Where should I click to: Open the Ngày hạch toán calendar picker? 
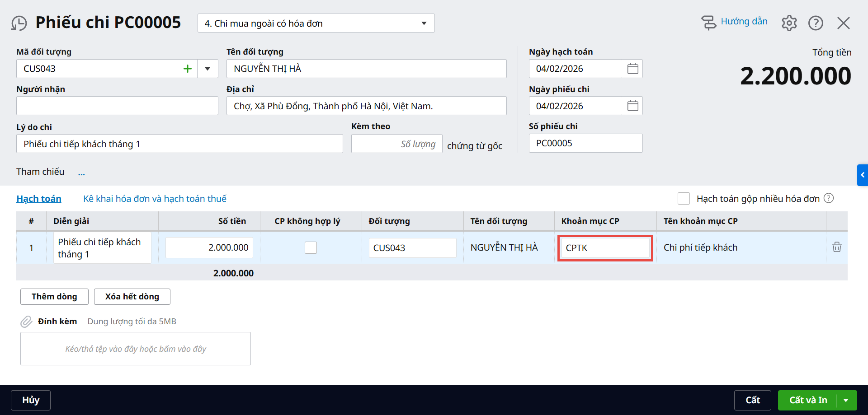(x=632, y=69)
